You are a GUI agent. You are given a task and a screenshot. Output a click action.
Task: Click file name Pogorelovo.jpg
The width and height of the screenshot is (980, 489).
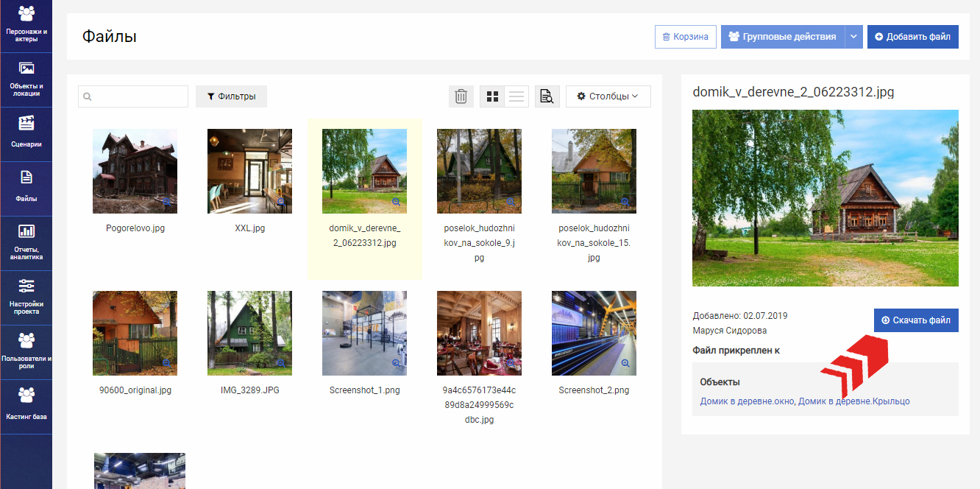[135, 228]
